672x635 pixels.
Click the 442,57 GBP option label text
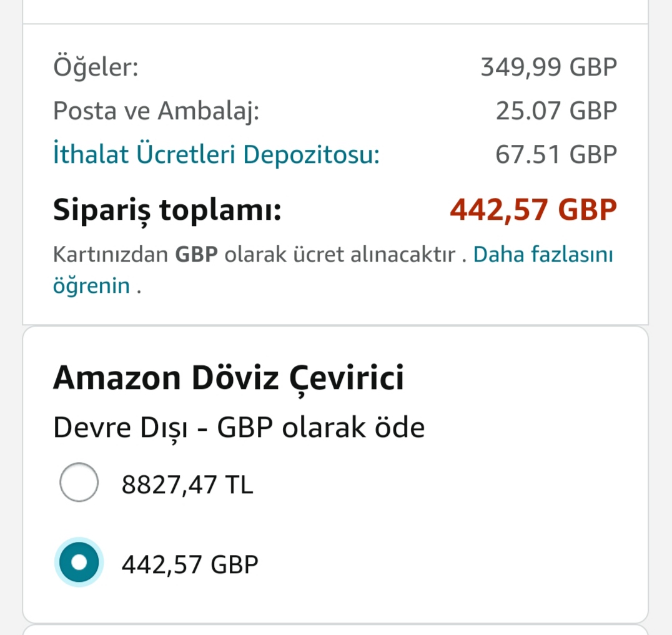tap(190, 564)
